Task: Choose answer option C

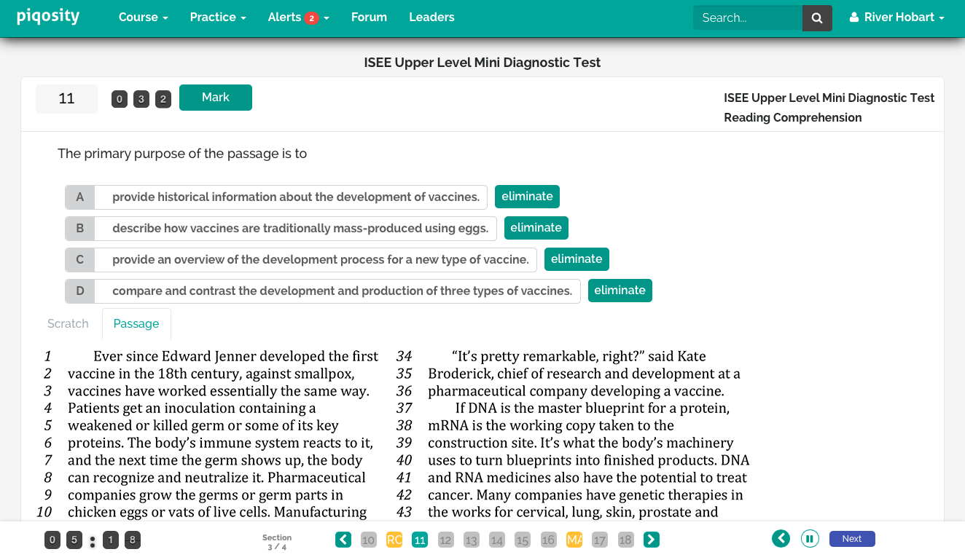Action: point(320,259)
